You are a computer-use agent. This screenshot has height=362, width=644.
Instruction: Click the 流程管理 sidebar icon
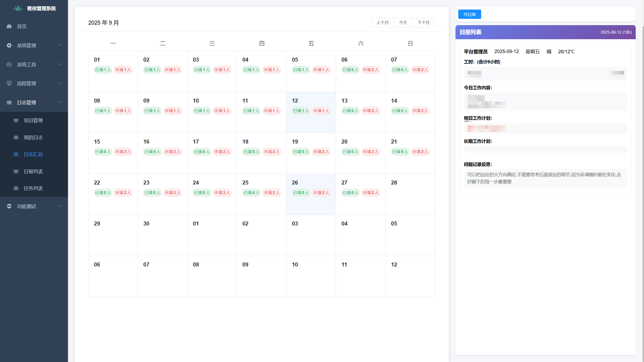(x=9, y=83)
